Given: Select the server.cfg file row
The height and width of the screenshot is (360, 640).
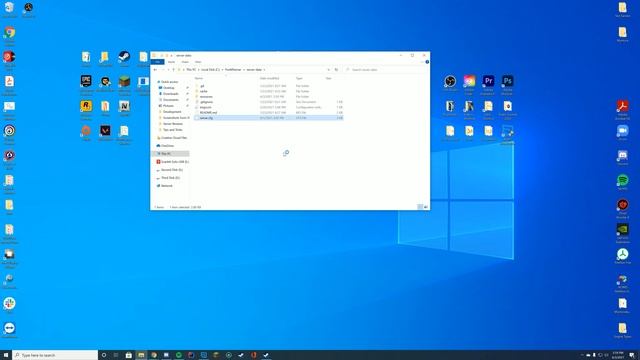Looking at the screenshot, I should point(269,118).
